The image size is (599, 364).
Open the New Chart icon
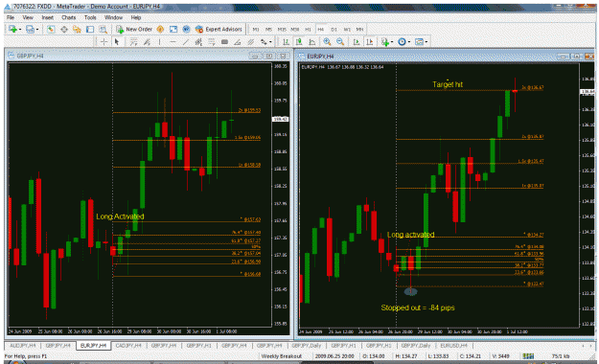pos(12,30)
